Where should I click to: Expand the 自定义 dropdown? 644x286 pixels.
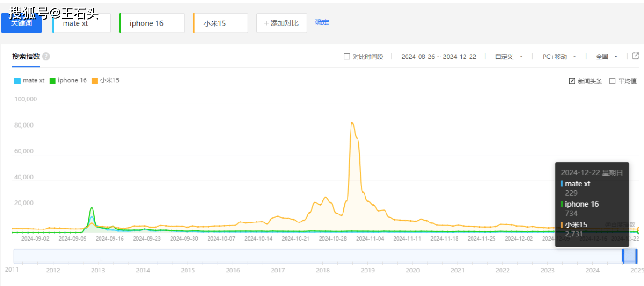click(x=509, y=57)
